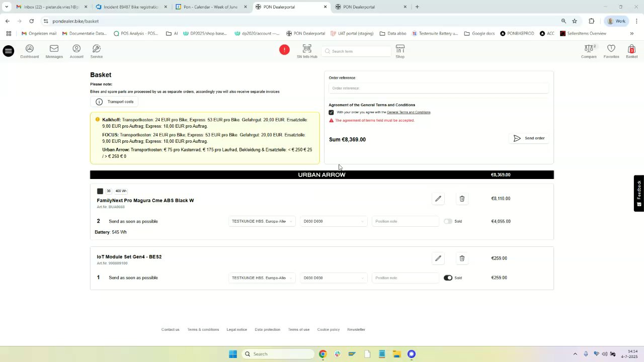The height and width of the screenshot is (362, 644).
Task: Click the Transport costs button
Action: [115, 102]
